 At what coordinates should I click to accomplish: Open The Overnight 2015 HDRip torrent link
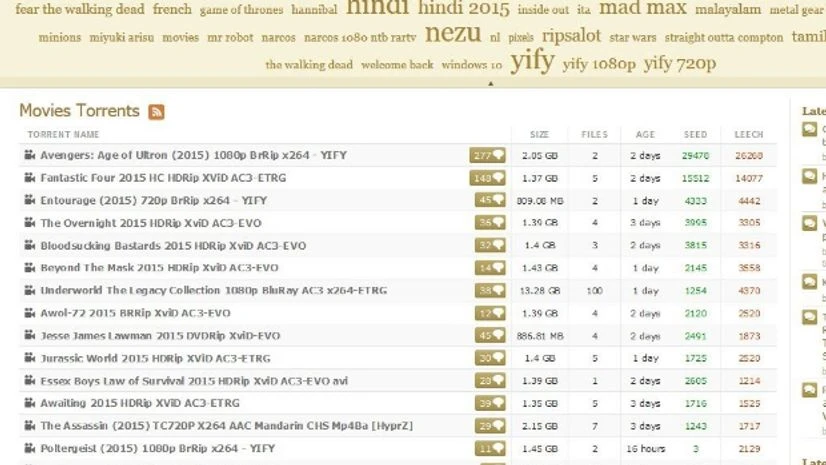151,223
